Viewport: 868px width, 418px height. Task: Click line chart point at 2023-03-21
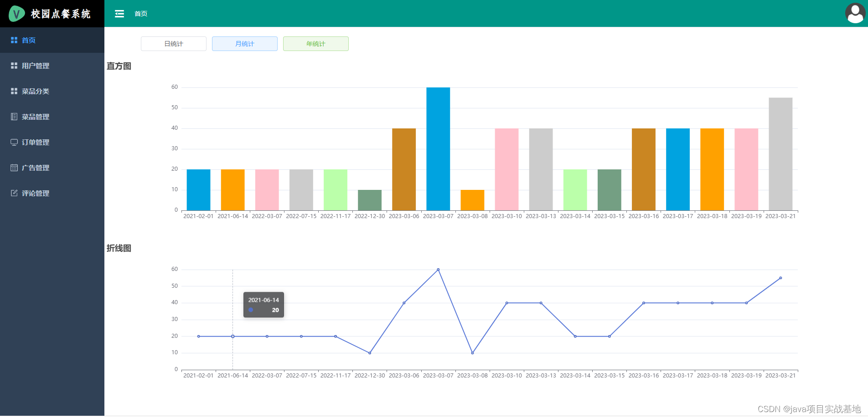coord(780,278)
